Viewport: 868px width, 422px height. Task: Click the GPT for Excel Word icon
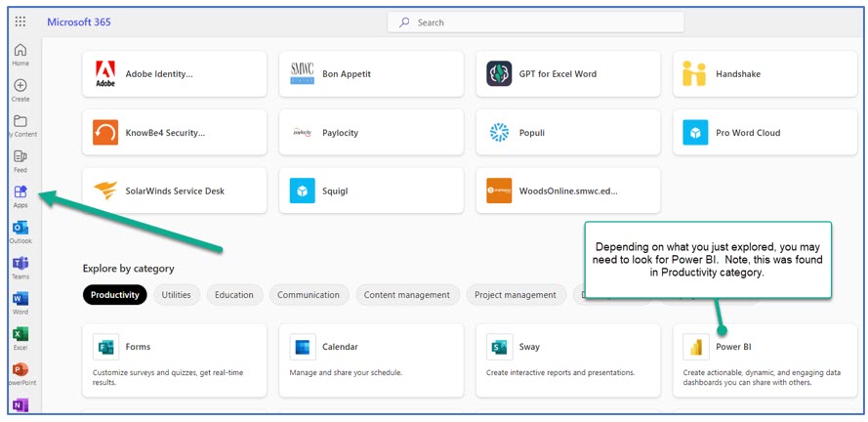pyautogui.click(x=499, y=73)
